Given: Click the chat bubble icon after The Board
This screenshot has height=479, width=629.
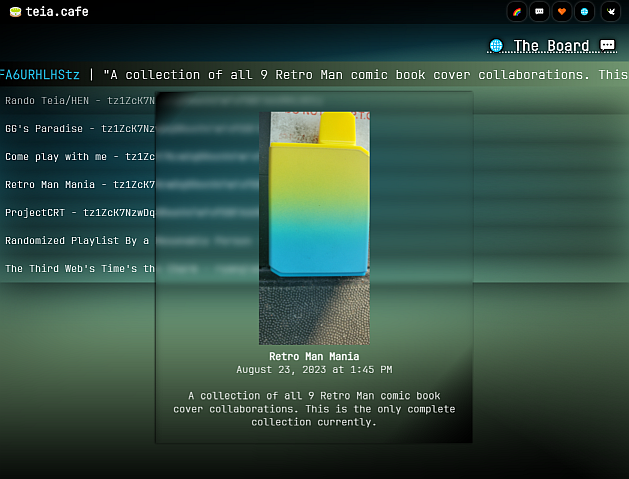Looking at the screenshot, I should click(607, 45).
